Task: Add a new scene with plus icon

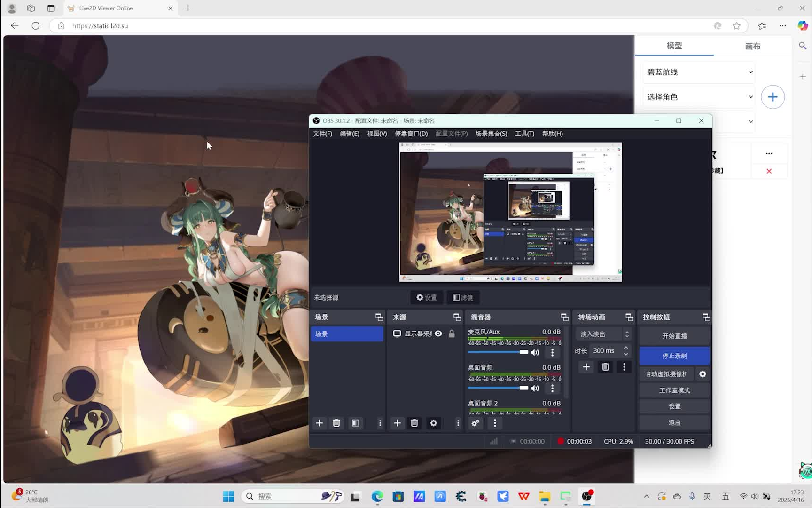Action: click(320, 423)
